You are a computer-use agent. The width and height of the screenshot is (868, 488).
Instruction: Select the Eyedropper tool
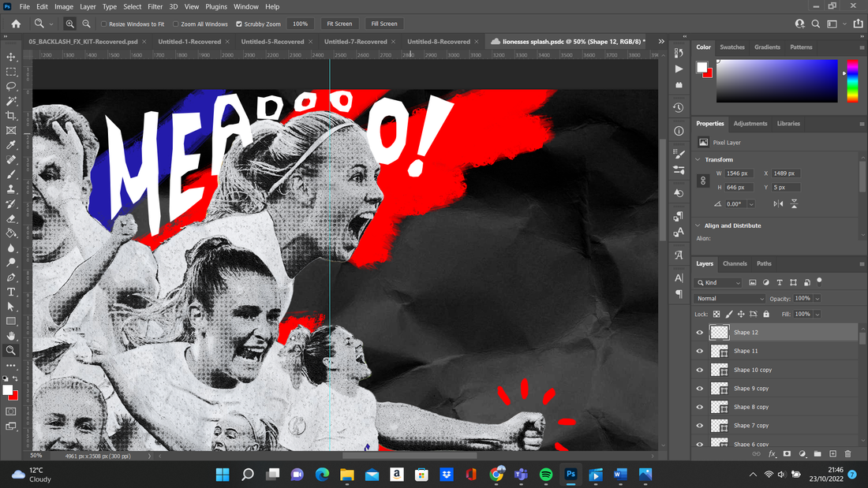[11, 145]
